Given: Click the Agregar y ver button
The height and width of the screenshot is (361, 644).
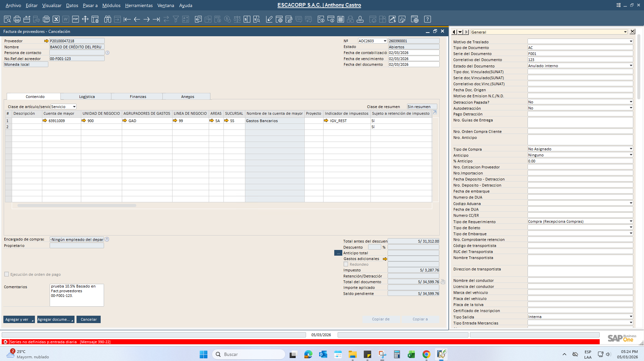Looking at the screenshot, I should click(17, 319).
